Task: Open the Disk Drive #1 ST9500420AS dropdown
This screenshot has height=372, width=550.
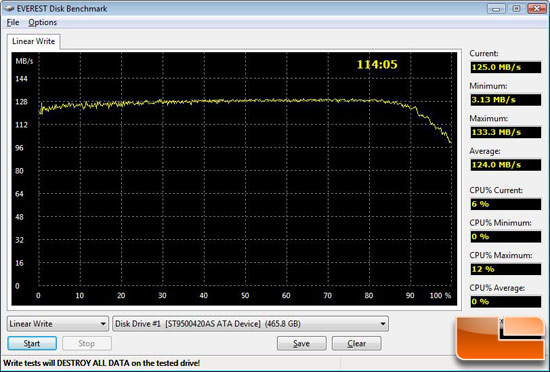Action: pyautogui.click(x=250, y=324)
